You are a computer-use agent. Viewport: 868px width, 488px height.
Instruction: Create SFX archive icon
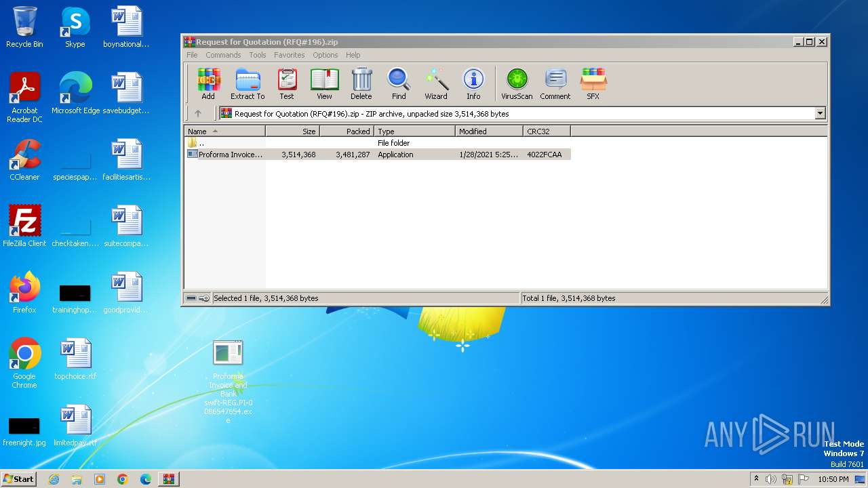click(593, 84)
